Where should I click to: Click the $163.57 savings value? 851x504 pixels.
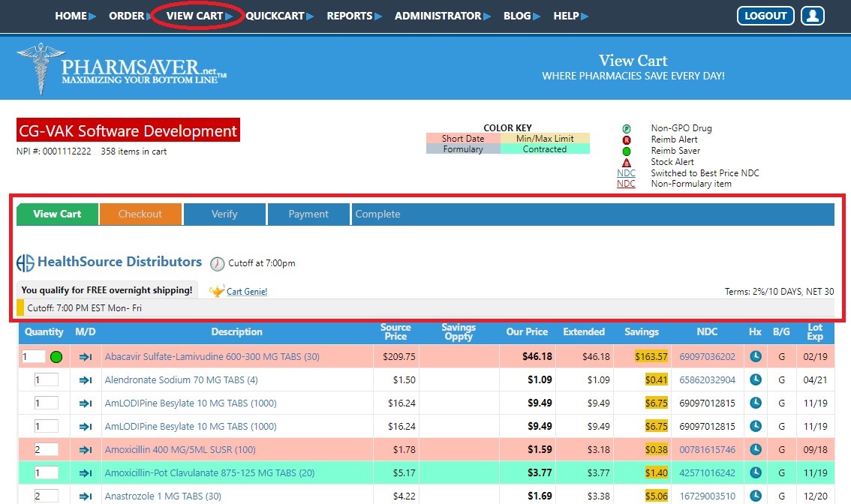[x=651, y=357]
